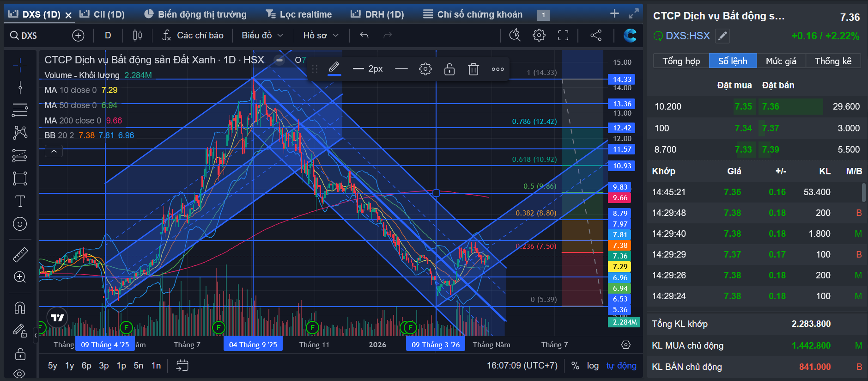Viewport: 868px width, 381px height.
Task: Set chart range to 3p
Action: [104, 366]
